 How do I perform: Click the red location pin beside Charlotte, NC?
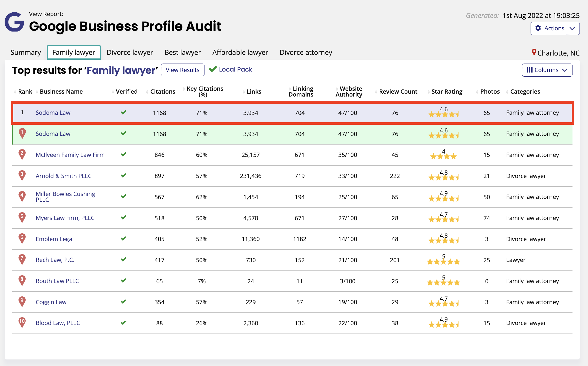[x=533, y=52]
